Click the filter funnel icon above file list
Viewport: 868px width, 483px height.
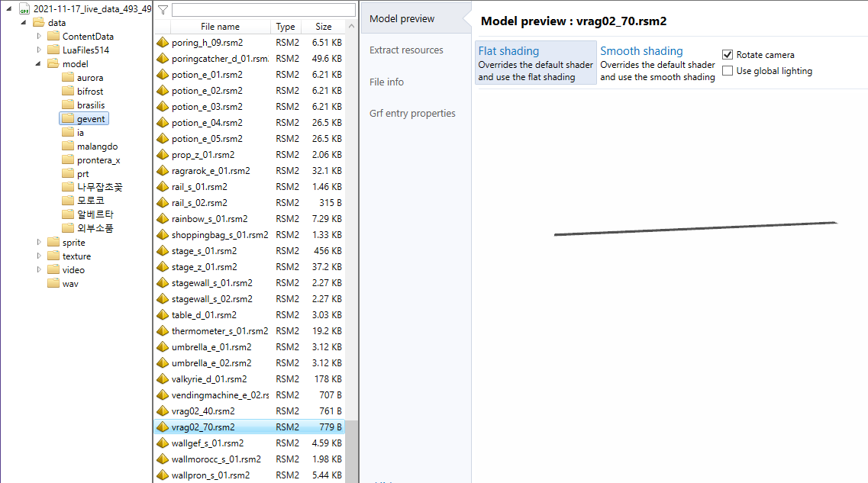[x=163, y=10]
